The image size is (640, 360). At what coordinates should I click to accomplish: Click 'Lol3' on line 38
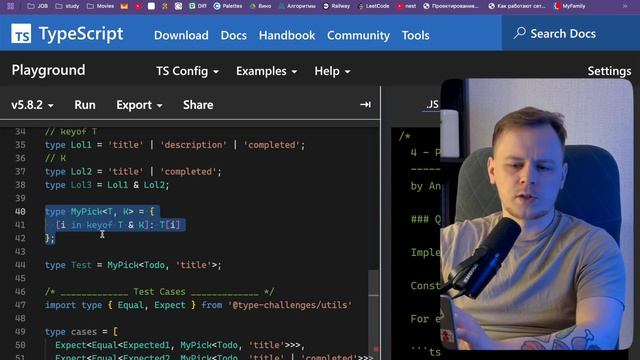tap(81, 185)
